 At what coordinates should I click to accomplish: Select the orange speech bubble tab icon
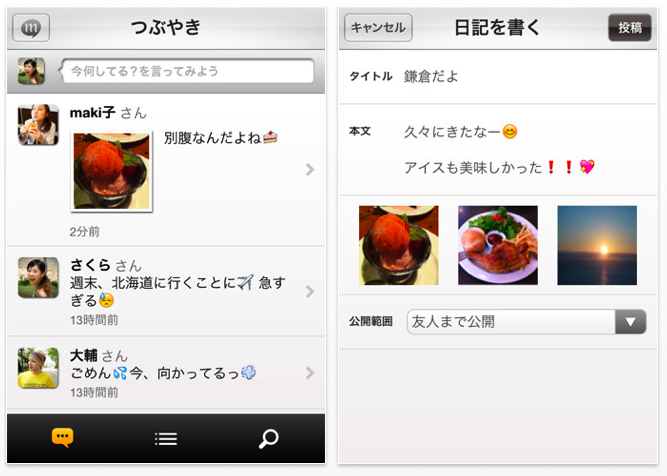tap(63, 438)
